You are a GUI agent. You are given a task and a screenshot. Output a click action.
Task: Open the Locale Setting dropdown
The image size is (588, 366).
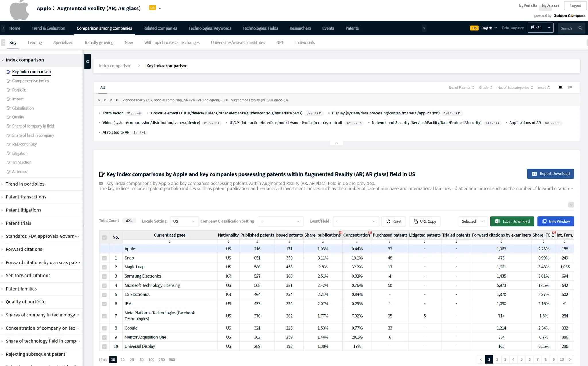pos(184,221)
